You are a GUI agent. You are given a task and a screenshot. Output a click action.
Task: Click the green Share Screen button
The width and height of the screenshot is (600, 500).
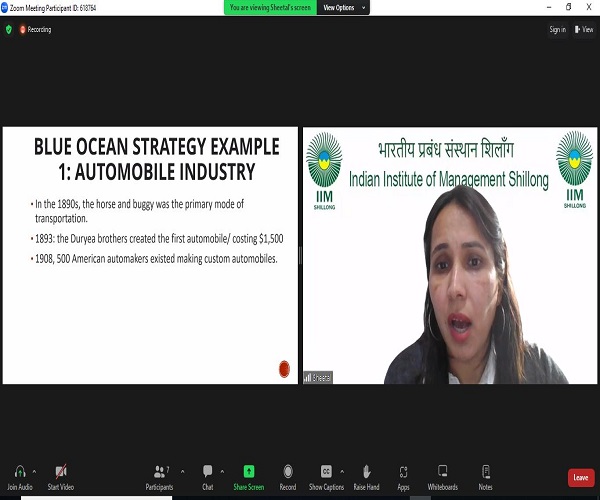[249, 477]
